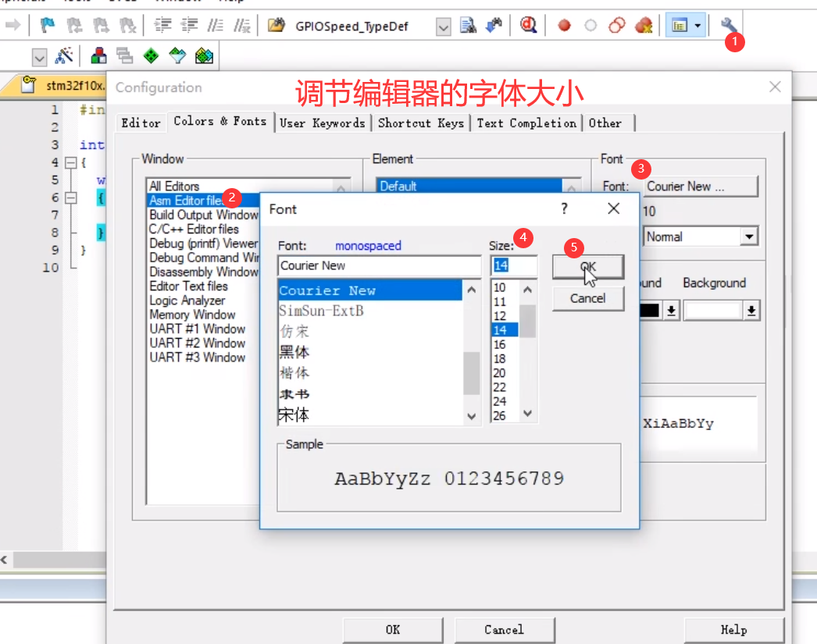Open the Foreground color dropdown arrow
The height and width of the screenshot is (644, 817).
[671, 311]
